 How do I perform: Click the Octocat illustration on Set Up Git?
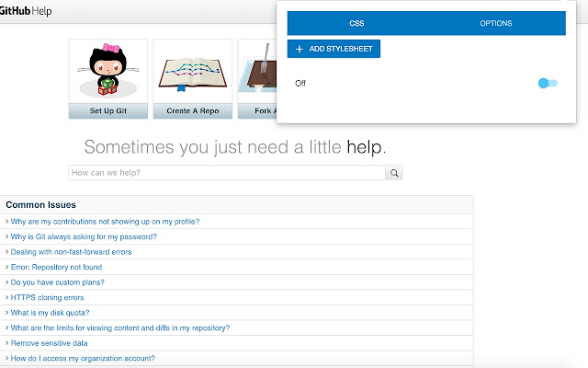point(108,70)
